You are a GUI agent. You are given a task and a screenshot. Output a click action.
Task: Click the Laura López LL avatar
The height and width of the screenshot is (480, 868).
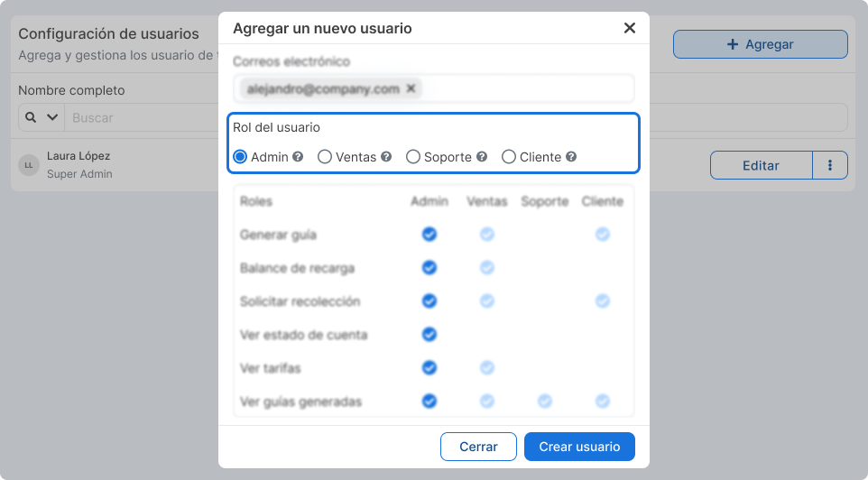click(x=29, y=165)
